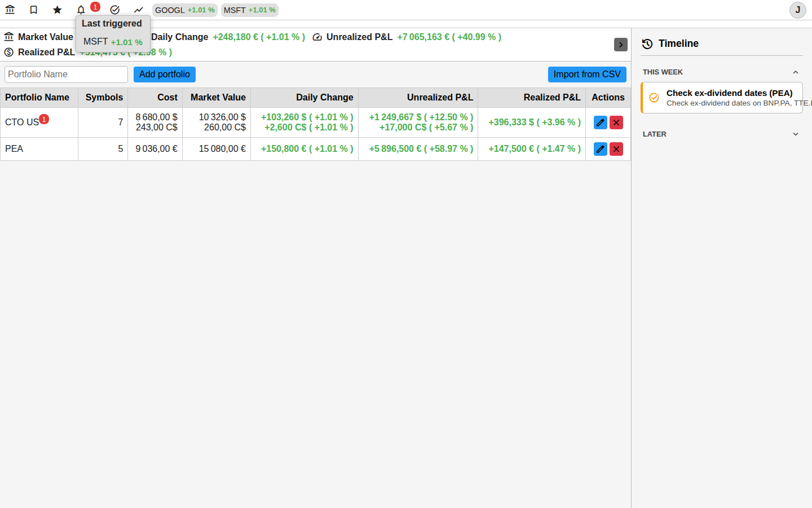Open the favorites star icon
Viewport: 812px width, 508px height.
coord(58,10)
